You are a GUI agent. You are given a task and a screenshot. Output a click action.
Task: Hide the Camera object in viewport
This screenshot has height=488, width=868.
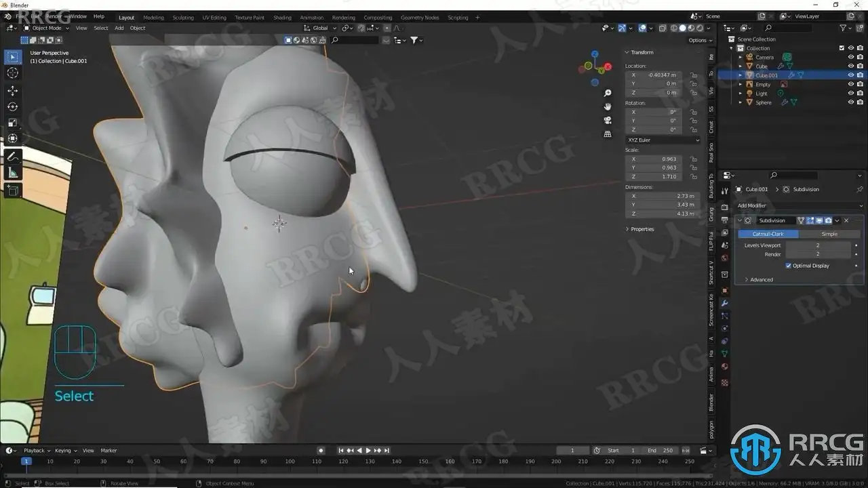tap(851, 57)
